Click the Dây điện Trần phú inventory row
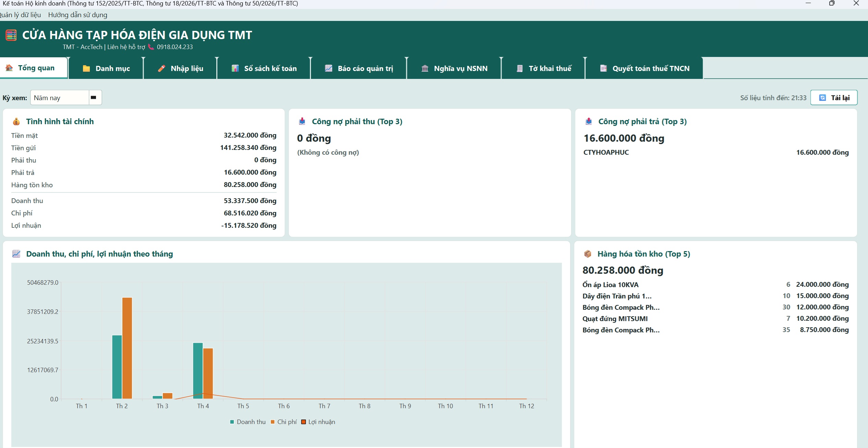The width and height of the screenshot is (868, 448). pos(715,296)
